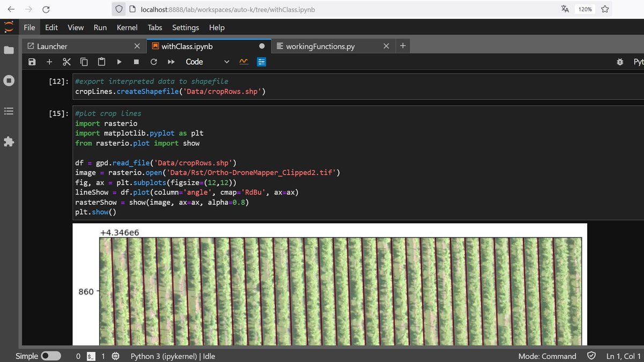Open the File Browser sidebar folder icon
Viewport: 644px width, 362px height.
click(9, 50)
